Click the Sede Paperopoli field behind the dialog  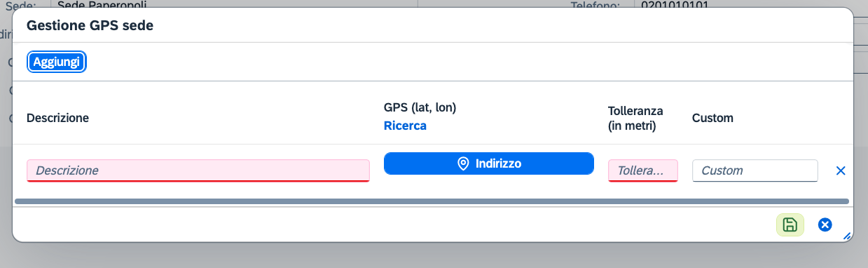[235, 4]
